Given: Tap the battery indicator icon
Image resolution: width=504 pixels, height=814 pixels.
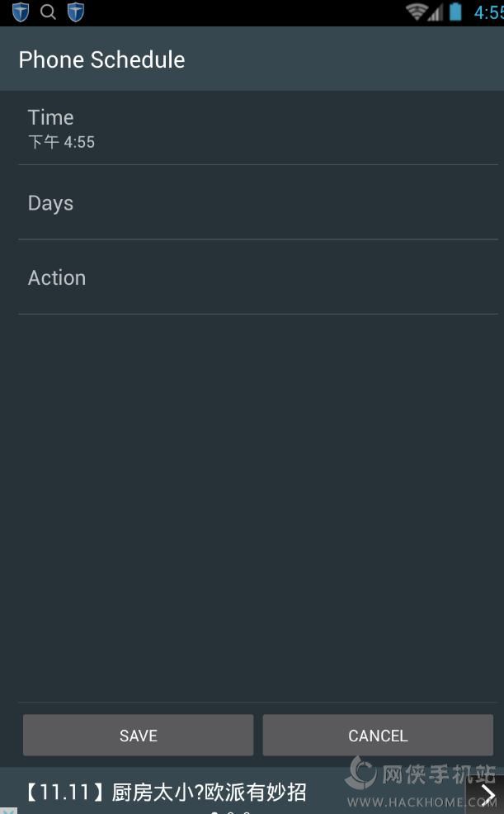Looking at the screenshot, I should 455,12.
